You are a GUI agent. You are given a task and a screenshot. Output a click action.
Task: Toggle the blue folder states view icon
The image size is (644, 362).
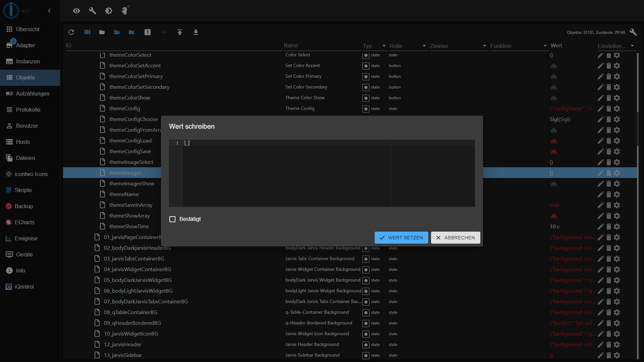coord(131,32)
